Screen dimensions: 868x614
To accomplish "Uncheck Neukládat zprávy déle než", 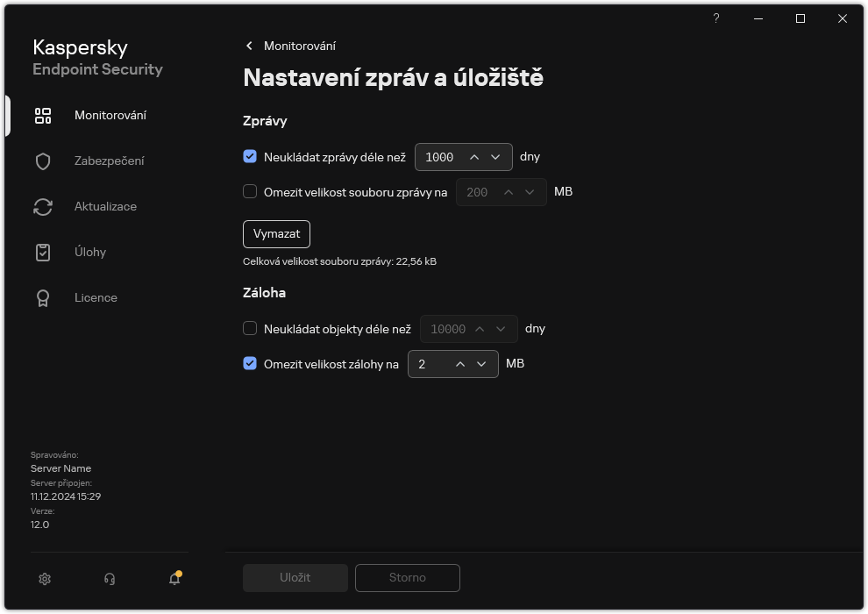I will click(252, 157).
